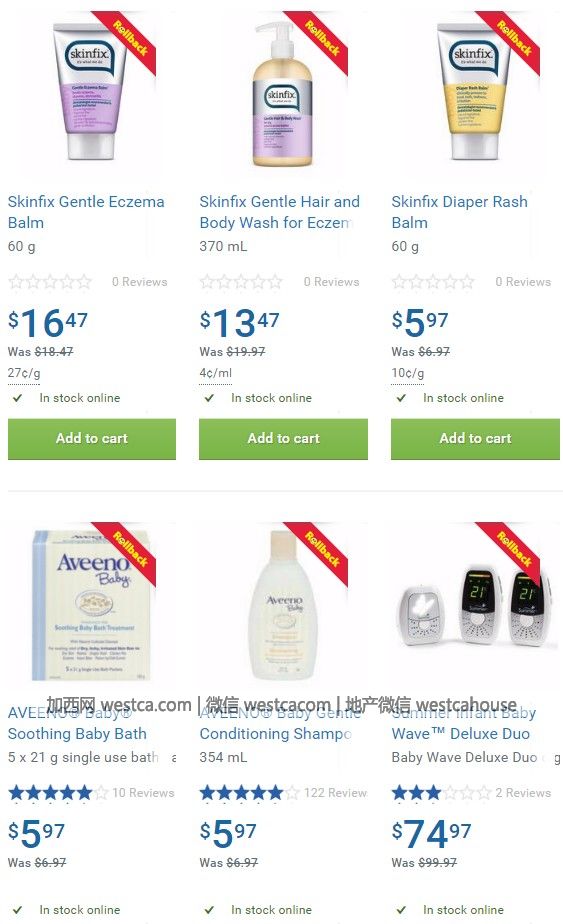Image resolution: width=563 pixels, height=924 pixels.
Task: Add Skinfix Gentle Eczema Balm to cart
Action: click(92, 438)
